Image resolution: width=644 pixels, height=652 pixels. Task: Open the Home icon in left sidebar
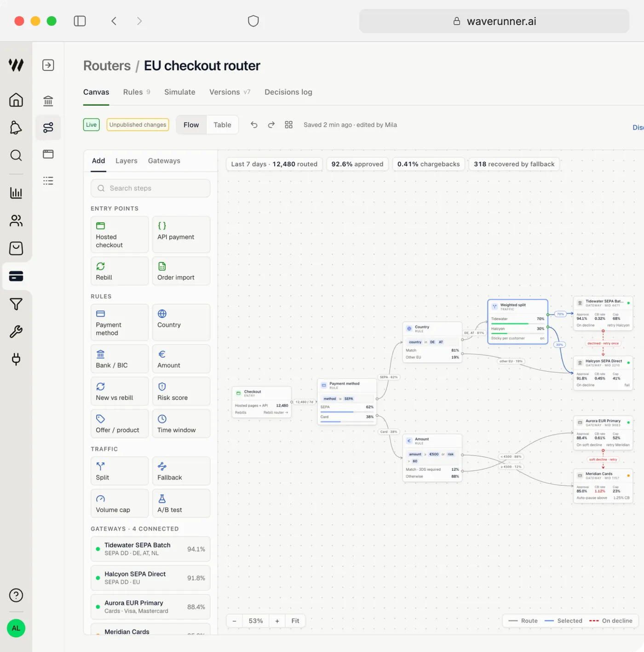click(16, 100)
